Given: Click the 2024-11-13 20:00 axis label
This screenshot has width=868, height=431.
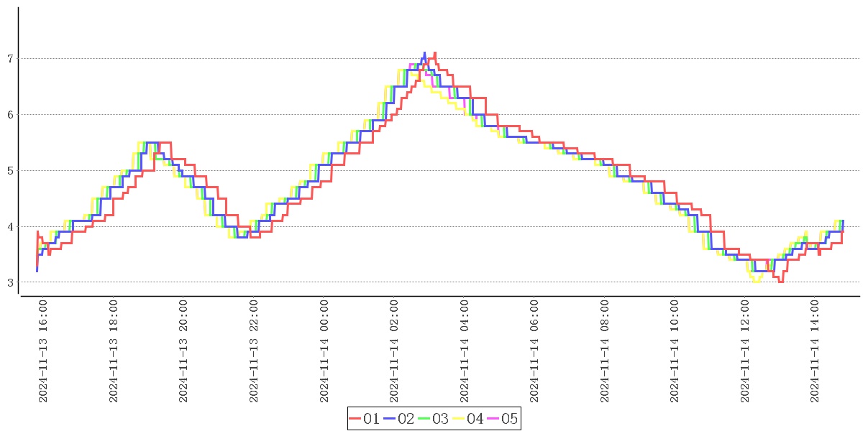Looking at the screenshot, I should point(183,352).
